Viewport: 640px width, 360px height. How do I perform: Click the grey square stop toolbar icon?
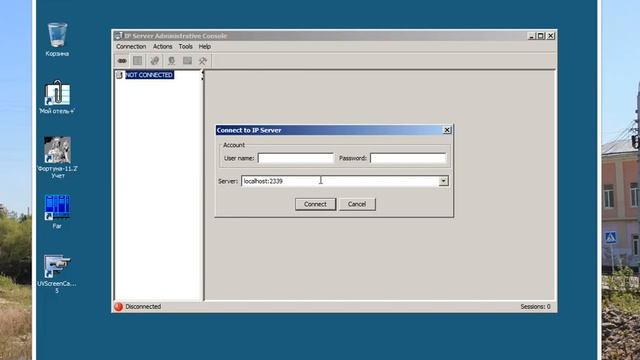(138, 61)
